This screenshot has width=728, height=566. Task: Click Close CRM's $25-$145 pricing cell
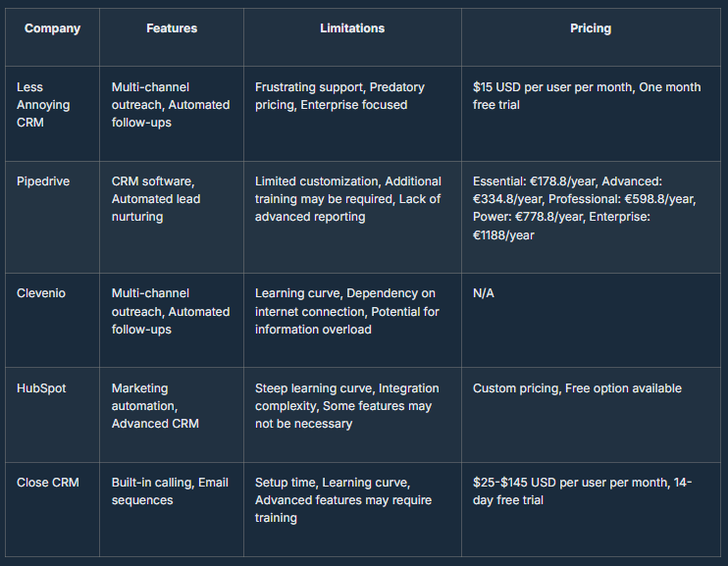[x=583, y=491]
